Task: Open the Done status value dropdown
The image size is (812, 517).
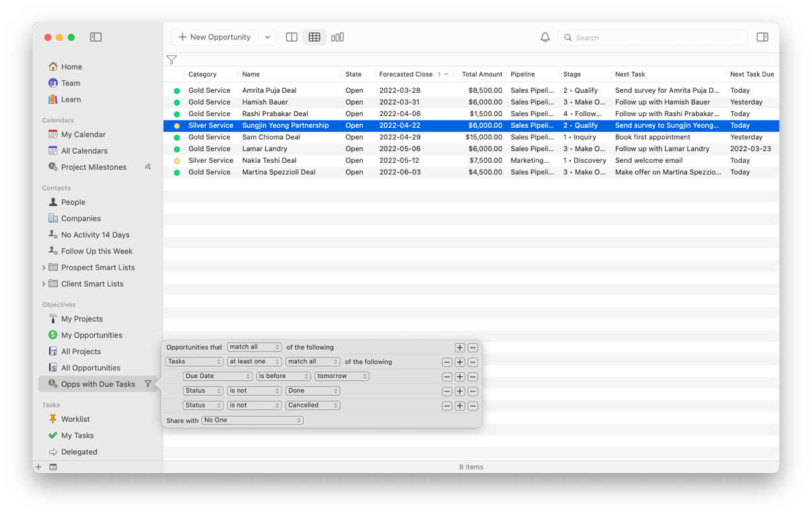Action: click(313, 391)
